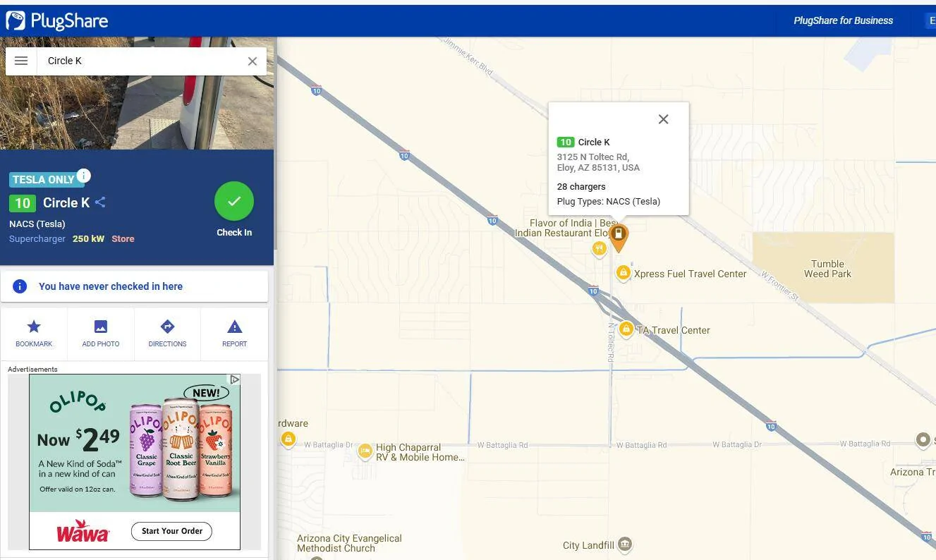Image resolution: width=936 pixels, height=560 pixels.
Task: Select the Flavor of India restaurant marker
Action: 599,248
